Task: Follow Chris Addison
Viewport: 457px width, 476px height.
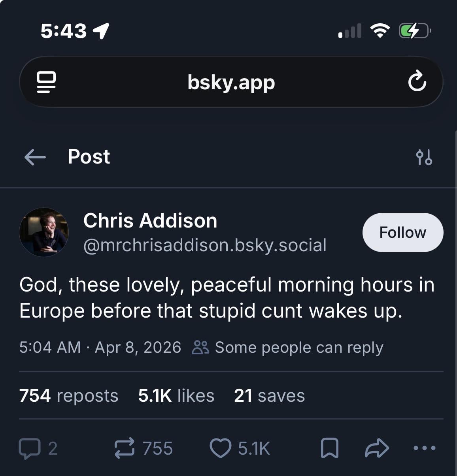Action: pos(402,232)
